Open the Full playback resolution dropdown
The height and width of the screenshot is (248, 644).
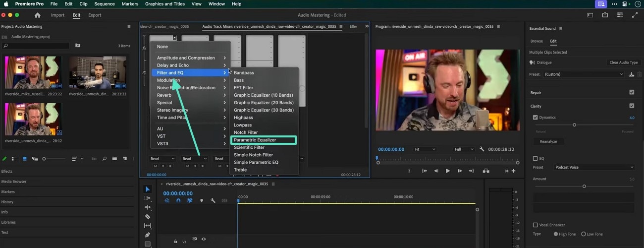pos(465,149)
